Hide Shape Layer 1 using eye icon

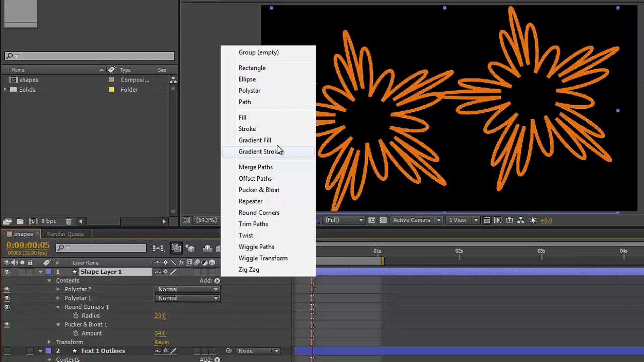point(7,272)
